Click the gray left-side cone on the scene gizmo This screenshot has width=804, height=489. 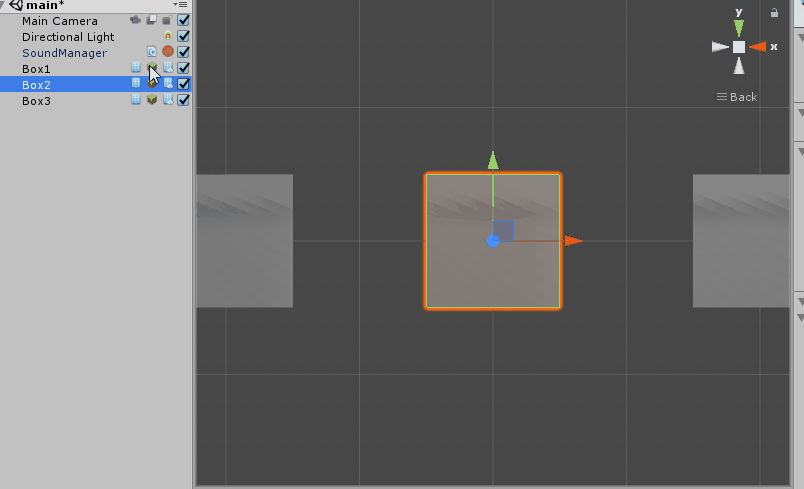(x=720, y=47)
